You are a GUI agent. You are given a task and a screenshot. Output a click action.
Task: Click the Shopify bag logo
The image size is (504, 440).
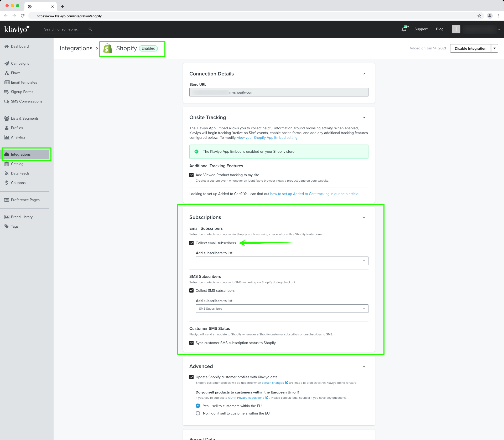point(108,48)
